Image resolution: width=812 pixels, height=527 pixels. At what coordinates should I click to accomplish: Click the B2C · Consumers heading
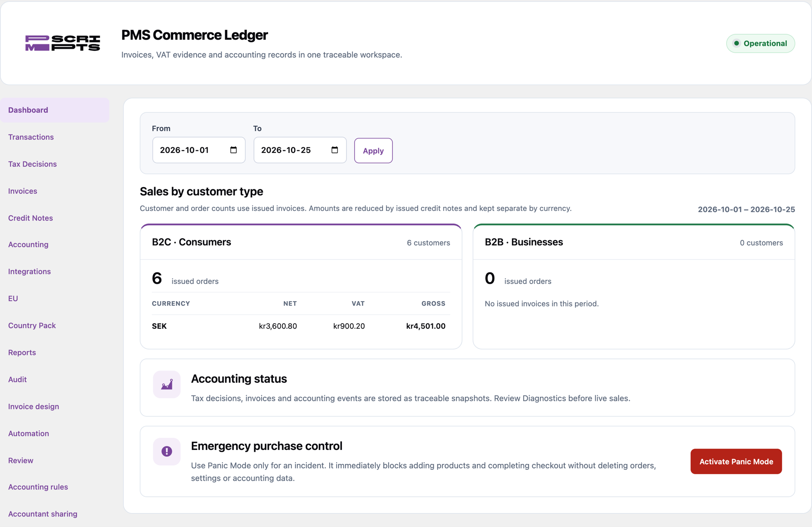pos(191,242)
